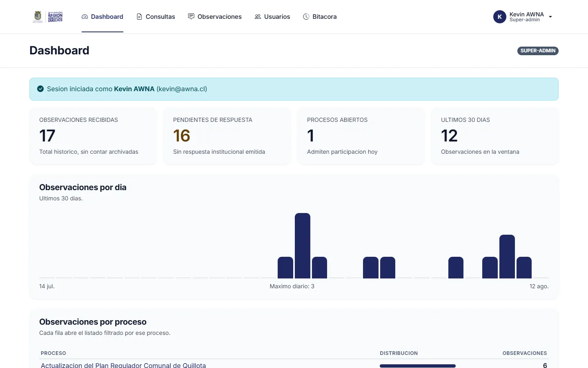The width and height of the screenshot is (588, 368).
Task: Click the 'Observaciones por proceso' heading
Action: [93, 322]
